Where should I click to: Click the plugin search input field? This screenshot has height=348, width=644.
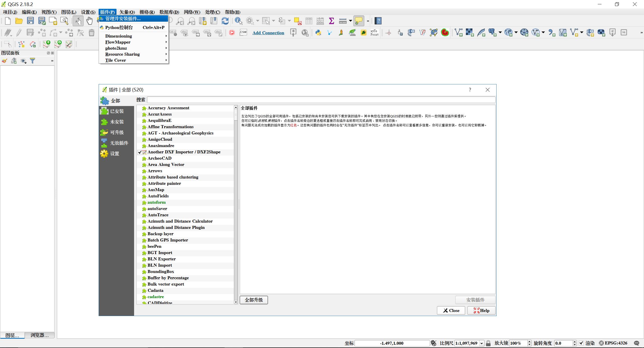pyautogui.click(x=321, y=100)
